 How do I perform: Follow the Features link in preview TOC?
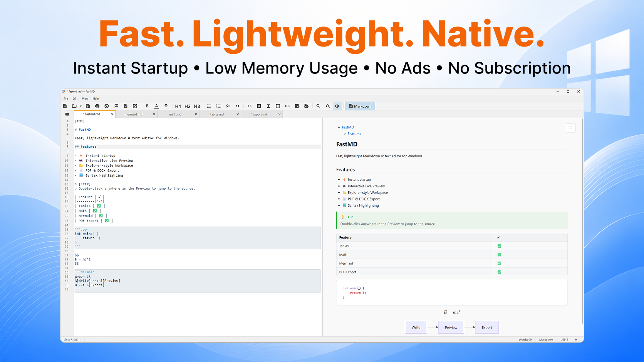[354, 134]
